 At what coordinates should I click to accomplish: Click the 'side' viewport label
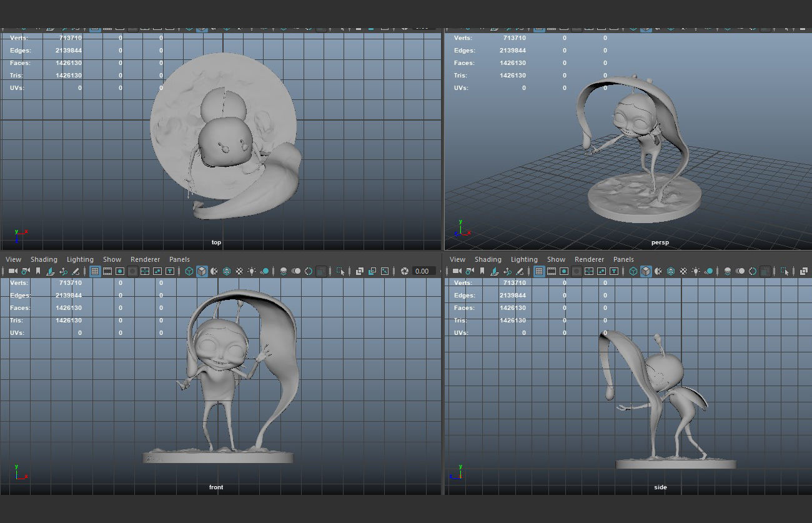click(660, 487)
